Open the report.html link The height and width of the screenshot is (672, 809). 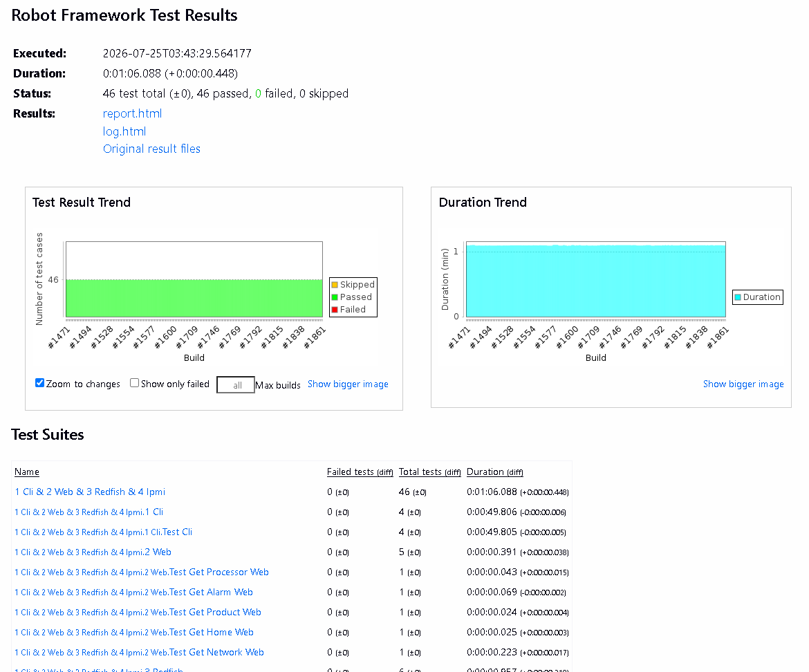(x=132, y=113)
